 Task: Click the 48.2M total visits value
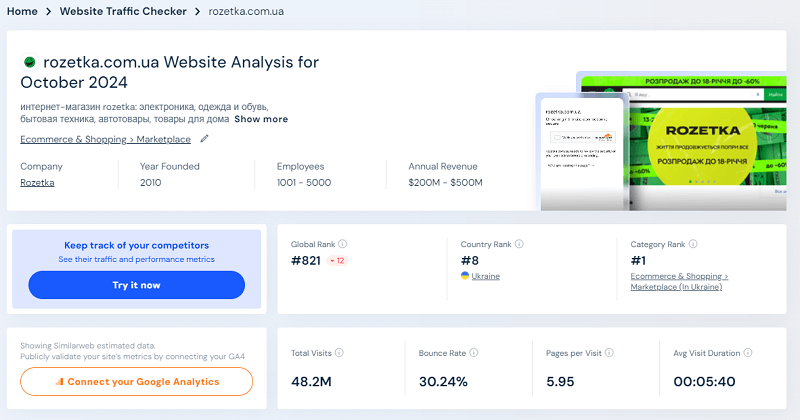(311, 382)
